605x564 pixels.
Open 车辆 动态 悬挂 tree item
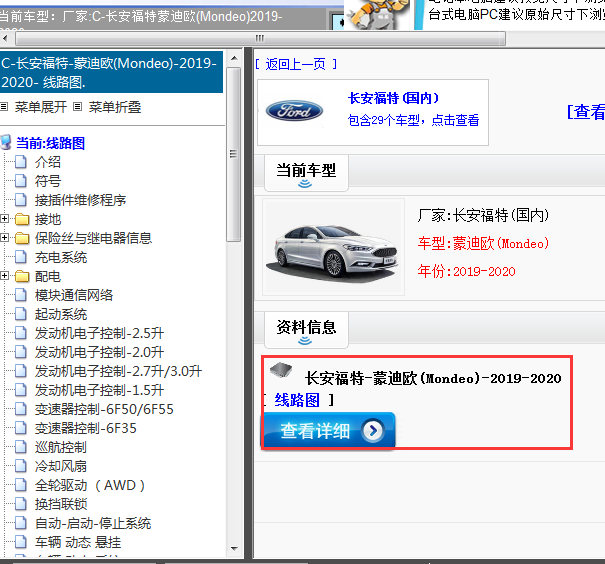tap(78, 542)
